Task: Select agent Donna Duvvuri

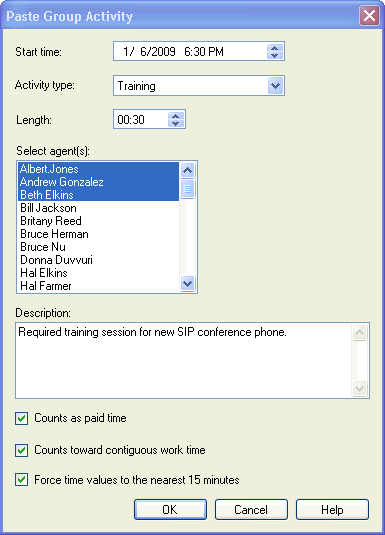Action: [98, 260]
